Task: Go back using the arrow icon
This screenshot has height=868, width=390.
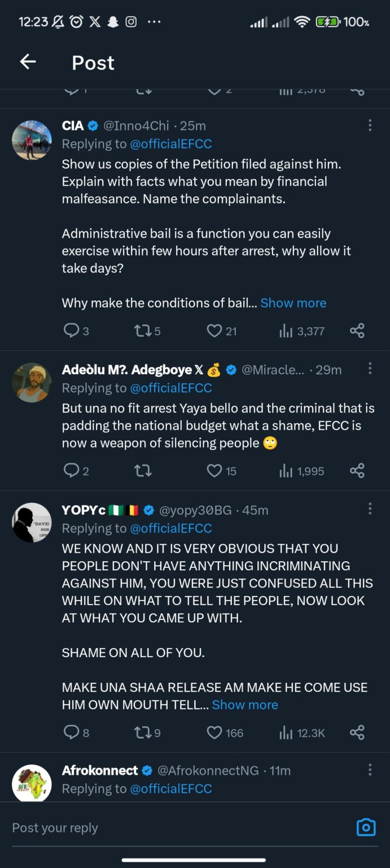Action: 28,62
